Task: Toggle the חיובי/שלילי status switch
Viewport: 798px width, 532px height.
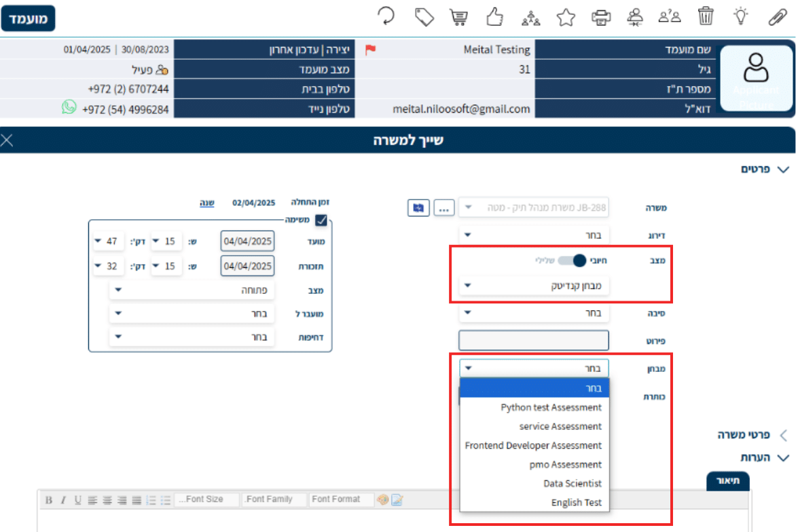Action: (572, 261)
